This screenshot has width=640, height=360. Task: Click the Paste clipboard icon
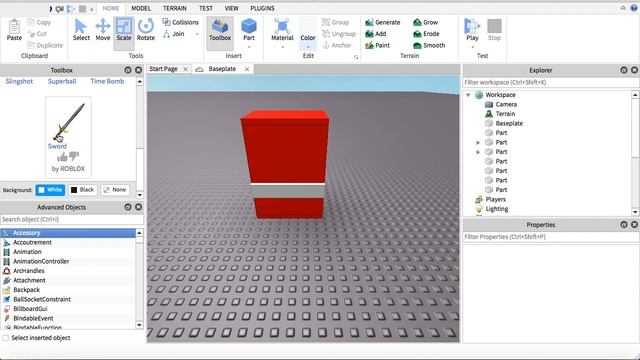click(x=14, y=29)
